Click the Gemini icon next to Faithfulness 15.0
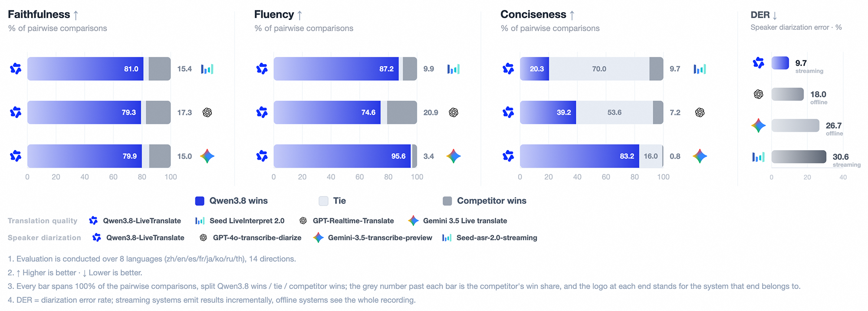Image resolution: width=868 pixels, height=311 pixels. coord(207,156)
